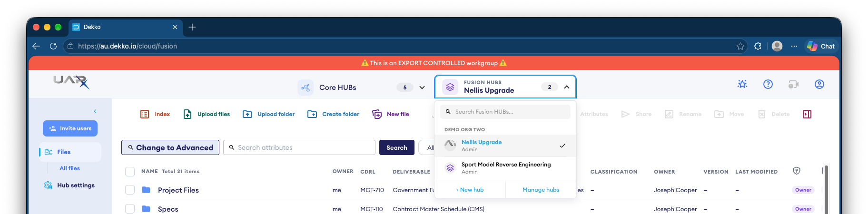Viewport: 868px width, 214px height.
Task: Click the file list vertical scrollbar
Action: tap(826, 189)
